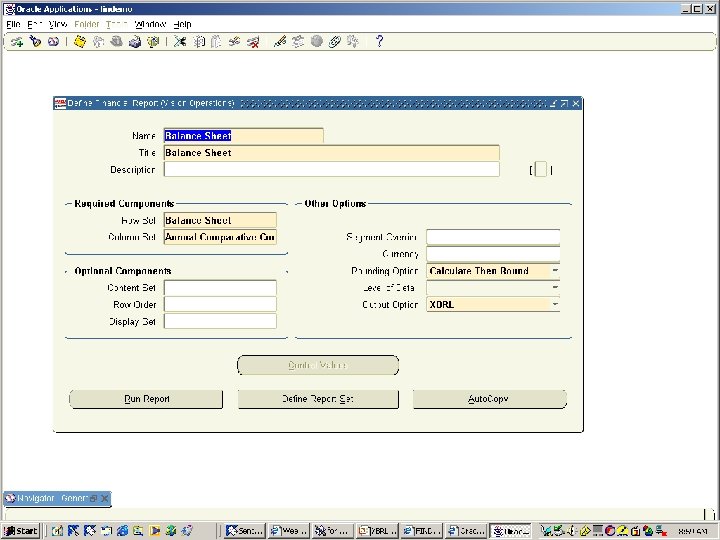720x540 pixels.
Task: Click the Define Report Set button
Action: (x=318, y=399)
